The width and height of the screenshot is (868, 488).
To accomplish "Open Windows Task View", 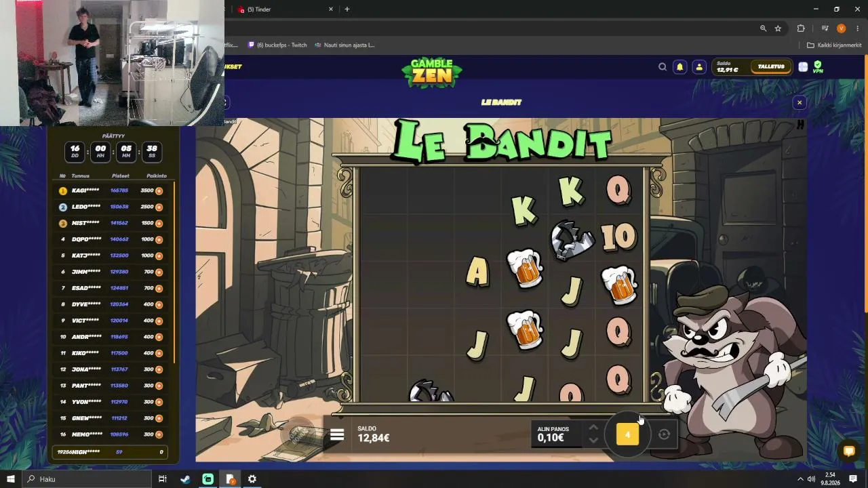I will coord(163,479).
